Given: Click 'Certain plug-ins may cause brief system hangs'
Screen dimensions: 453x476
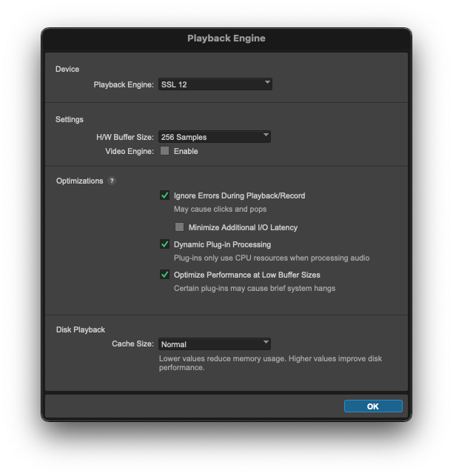Looking at the screenshot, I should tap(255, 289).
